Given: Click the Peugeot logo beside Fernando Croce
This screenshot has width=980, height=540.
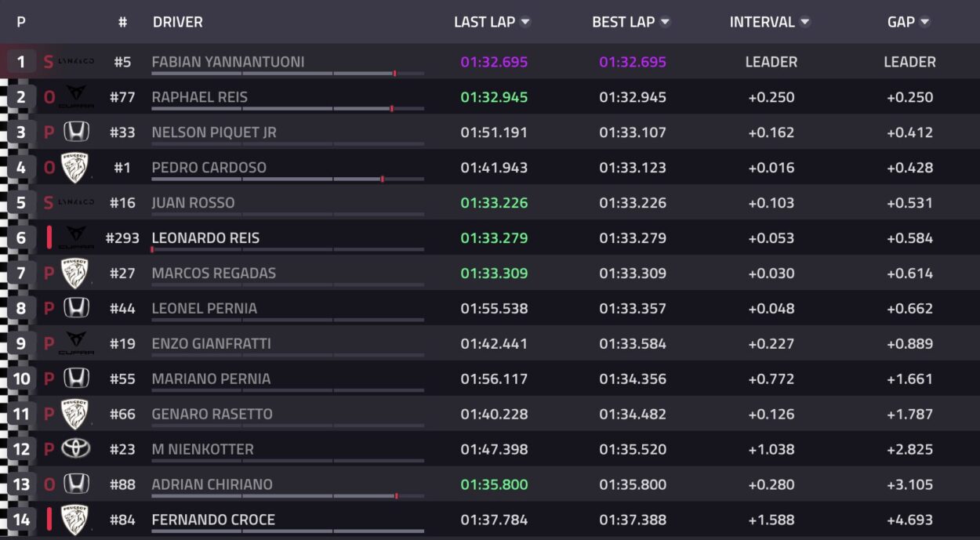Looking at the screenshot, I should 76,520.
